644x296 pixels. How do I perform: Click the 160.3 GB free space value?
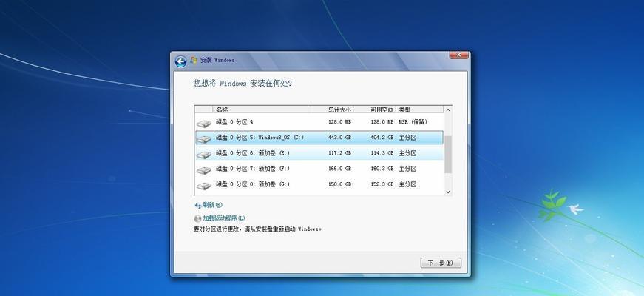[382, 169]
